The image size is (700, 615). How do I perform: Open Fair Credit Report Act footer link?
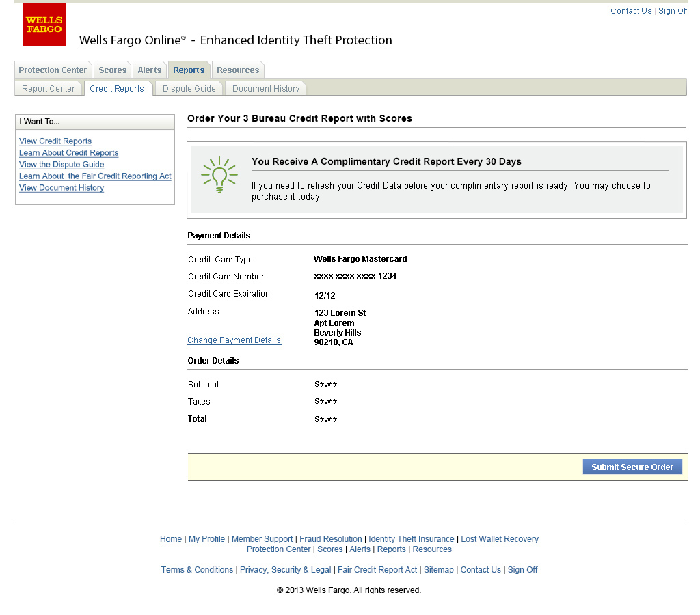[x=377, y=569]
